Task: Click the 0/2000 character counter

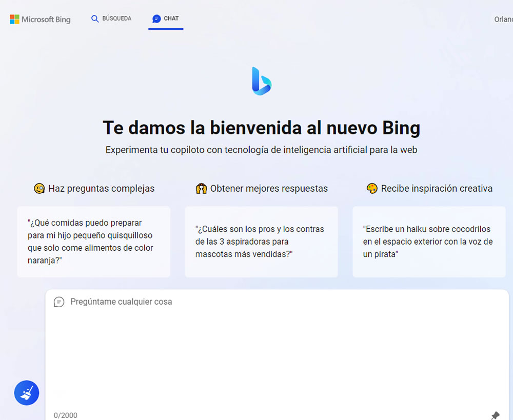Action: click(x=66, y=415)
